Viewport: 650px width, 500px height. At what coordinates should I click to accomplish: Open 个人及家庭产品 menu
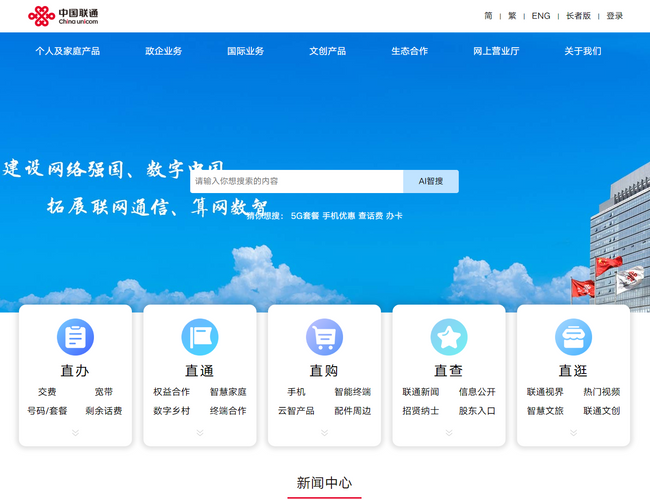coord(68,51)
